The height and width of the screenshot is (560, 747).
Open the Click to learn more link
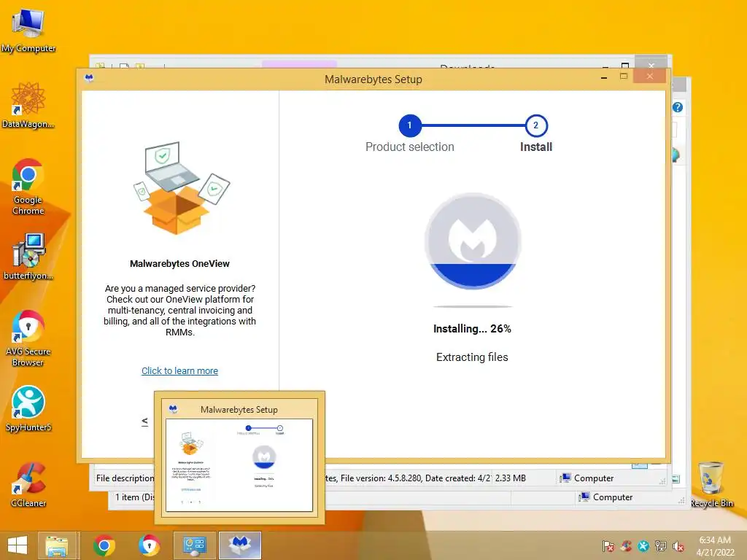click(179, 370)
